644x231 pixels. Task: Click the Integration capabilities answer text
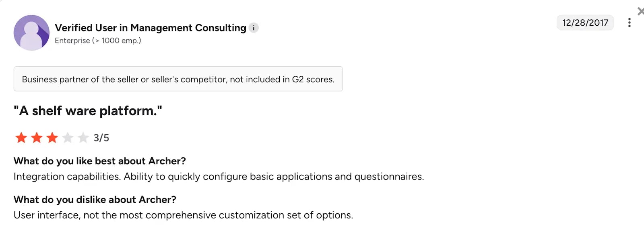click(x=219, y=177)
